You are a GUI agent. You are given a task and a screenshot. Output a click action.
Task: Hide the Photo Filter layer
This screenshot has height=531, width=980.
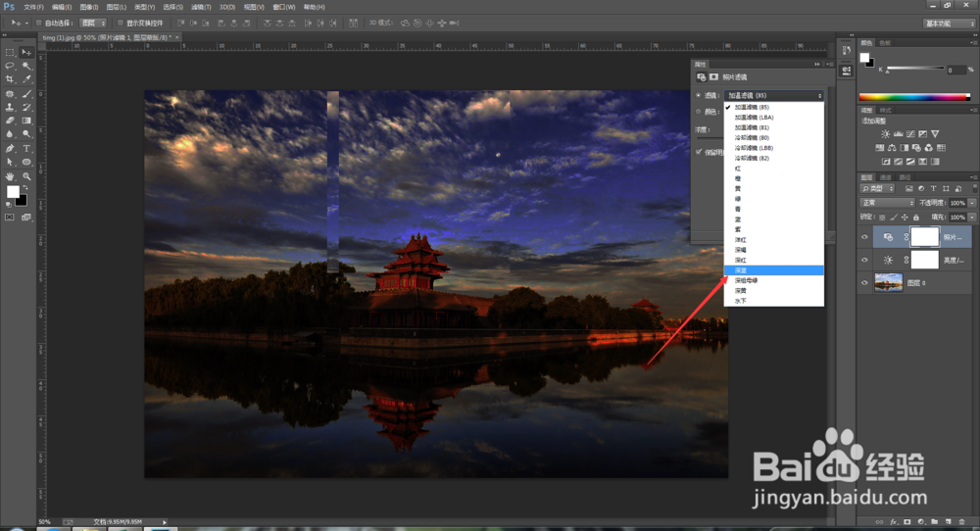coord(865,237)
